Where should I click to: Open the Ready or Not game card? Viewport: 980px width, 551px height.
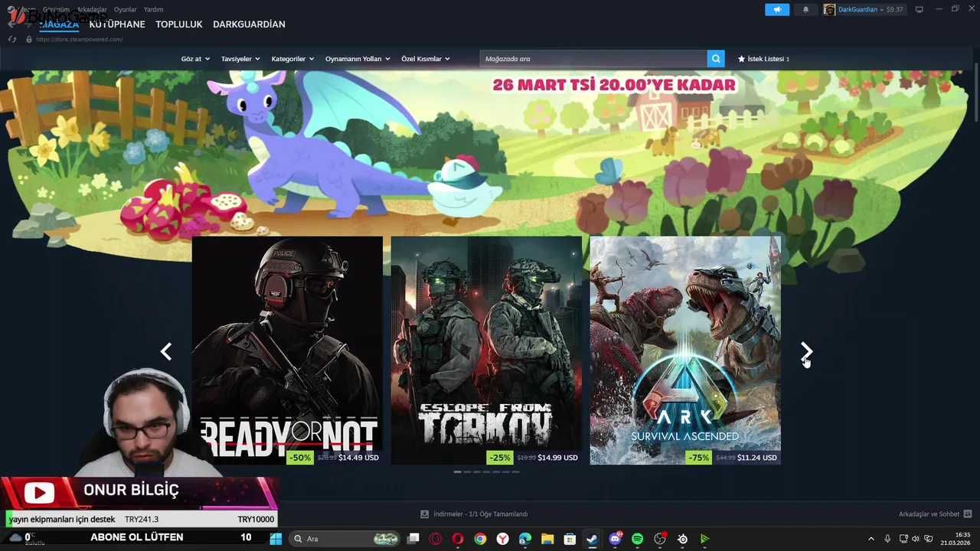click(287, 350)
